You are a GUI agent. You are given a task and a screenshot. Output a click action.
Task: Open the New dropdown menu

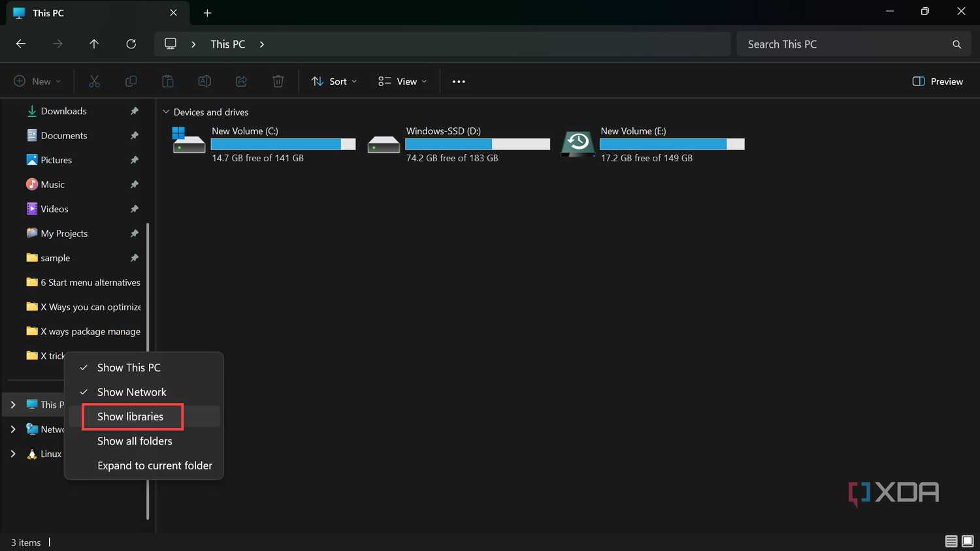(x=37, y=82)
